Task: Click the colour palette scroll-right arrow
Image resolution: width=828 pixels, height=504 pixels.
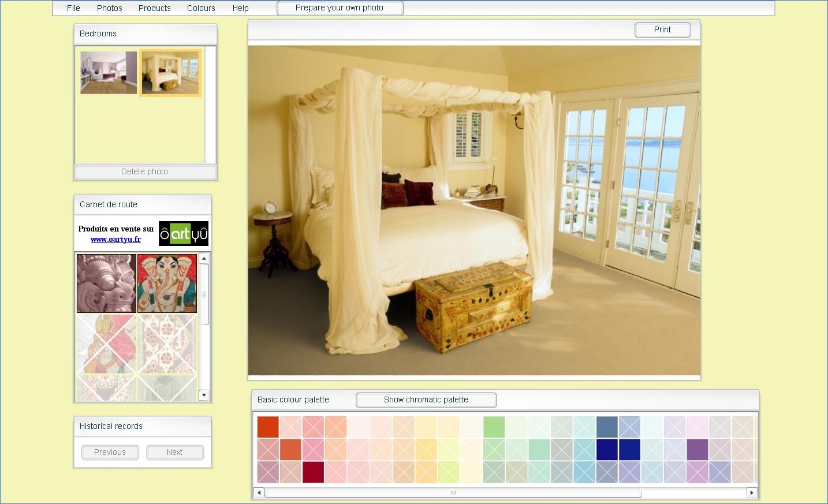Action: pyautogui.click(x=751, y=492)
